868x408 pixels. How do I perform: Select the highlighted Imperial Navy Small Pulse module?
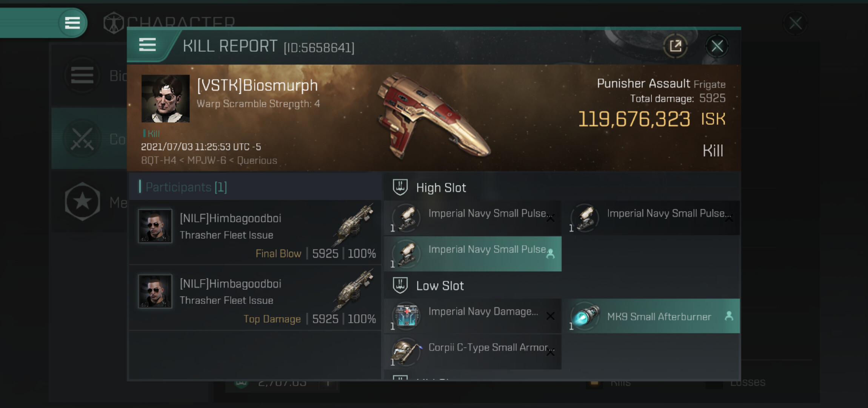click(472, 254)
